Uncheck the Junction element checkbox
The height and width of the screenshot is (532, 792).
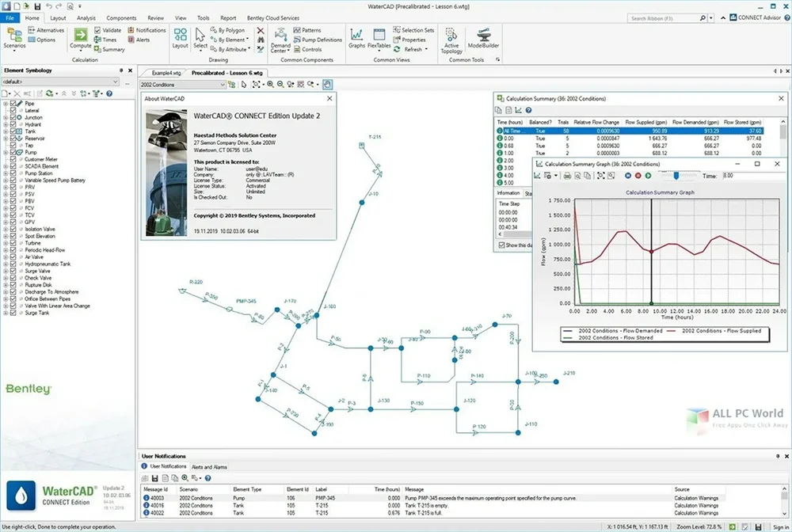(x=13, y=118)
